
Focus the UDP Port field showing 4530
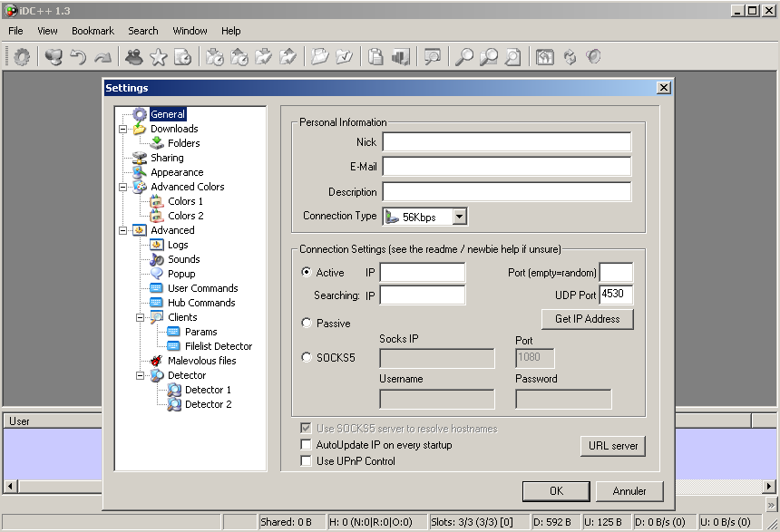[617, 294]
